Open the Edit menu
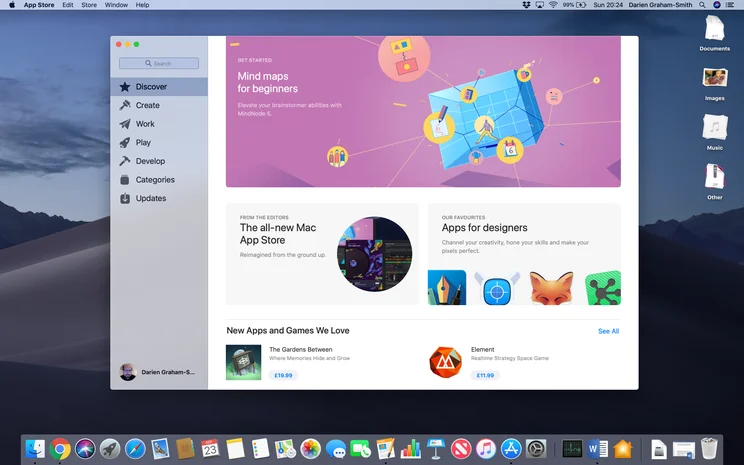 tap(68, 5)
